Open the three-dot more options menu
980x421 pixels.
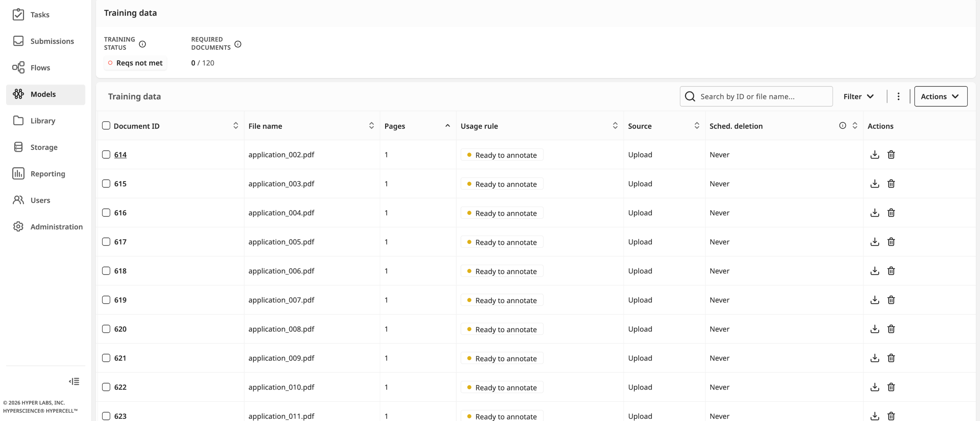tap(898, 96)
